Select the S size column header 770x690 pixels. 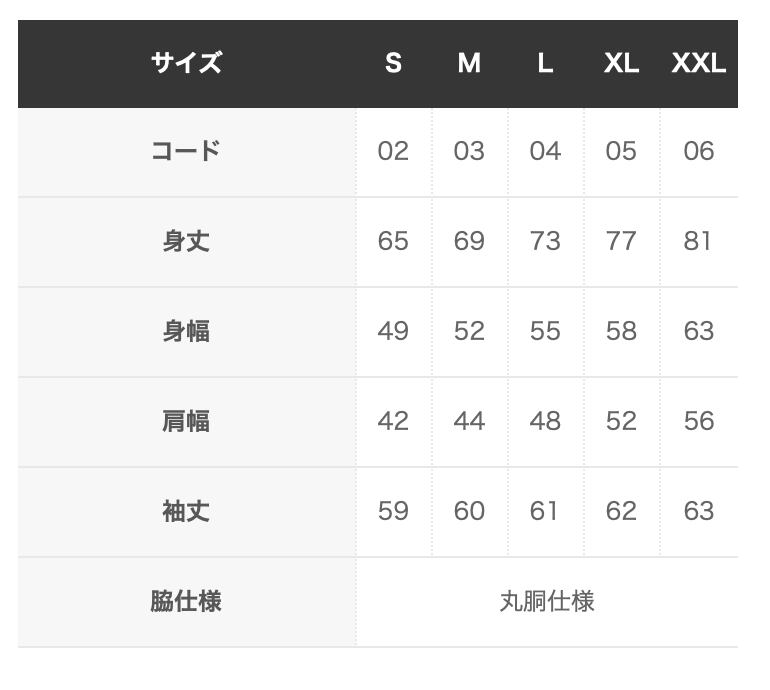point(393,64)
